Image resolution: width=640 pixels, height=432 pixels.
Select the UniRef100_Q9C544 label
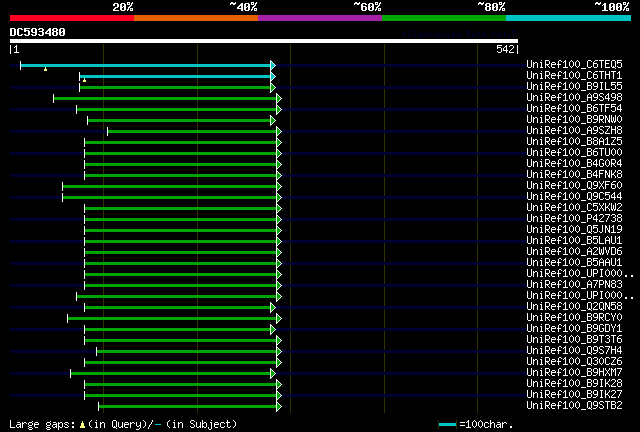pyautogui.click(x=574, y=197)
